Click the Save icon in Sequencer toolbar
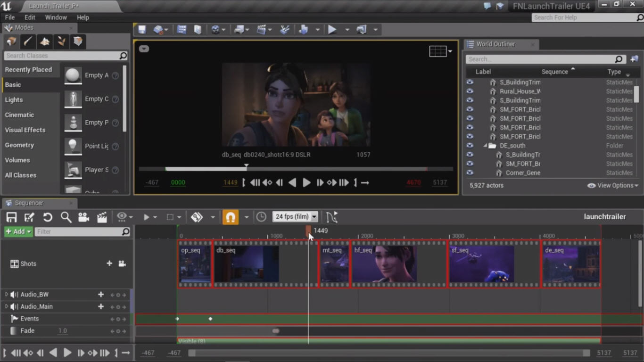The width and height of the screenshot is (644, 362). pos(11,217)
